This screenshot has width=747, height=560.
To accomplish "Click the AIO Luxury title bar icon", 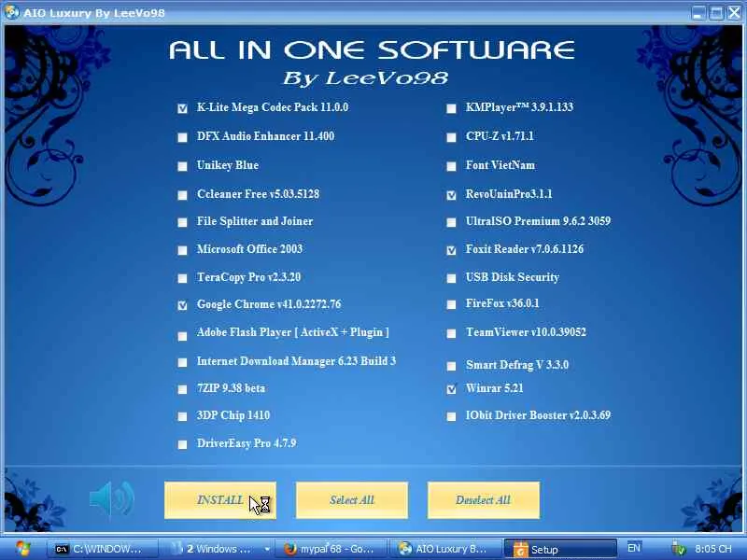I will click(11, 11).
